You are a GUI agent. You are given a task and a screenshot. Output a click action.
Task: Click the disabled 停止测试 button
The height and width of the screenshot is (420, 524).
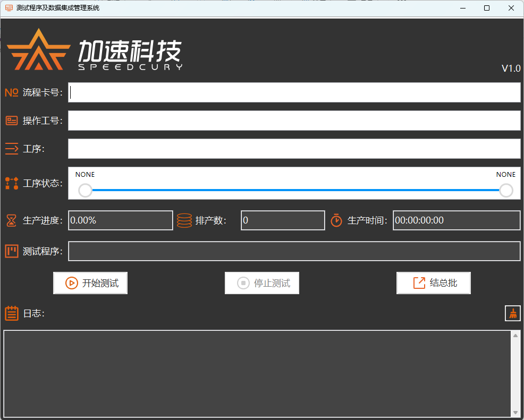tap(261, 283)
